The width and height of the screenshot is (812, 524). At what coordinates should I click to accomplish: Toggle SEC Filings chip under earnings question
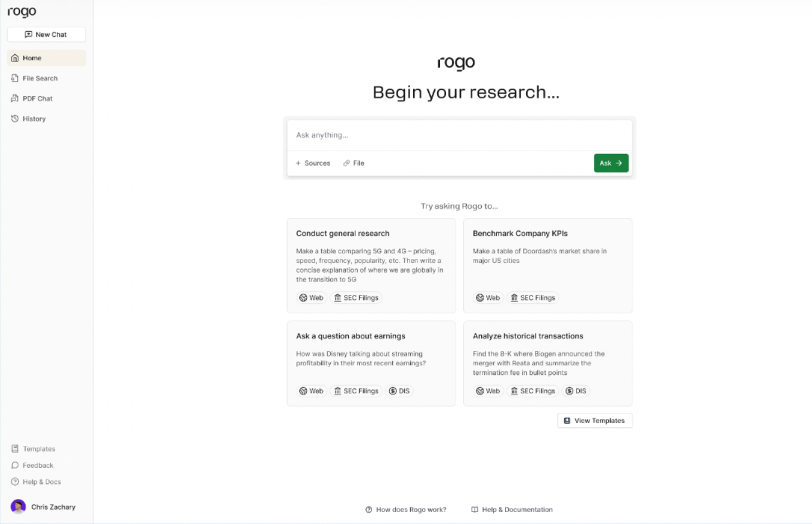pyautogui.click(x=356, y=391)
